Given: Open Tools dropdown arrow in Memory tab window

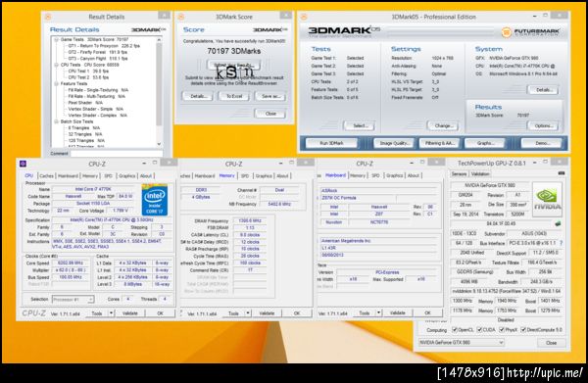Looking at the screenshot, I should tap(248, 312).
